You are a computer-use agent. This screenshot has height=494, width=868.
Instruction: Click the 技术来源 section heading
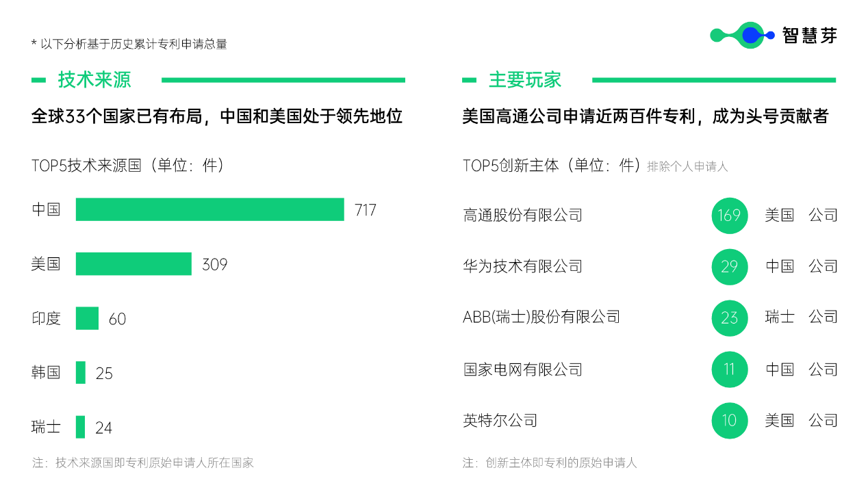94,80
